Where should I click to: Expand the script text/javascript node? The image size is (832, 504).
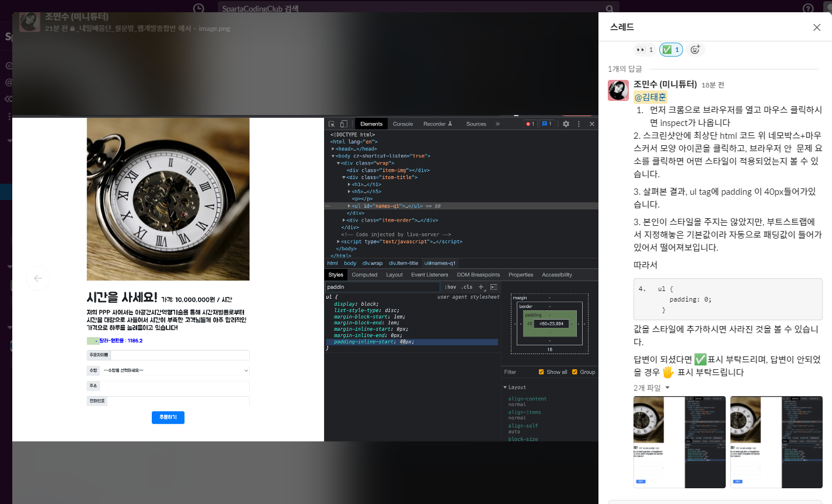[339, 242]
